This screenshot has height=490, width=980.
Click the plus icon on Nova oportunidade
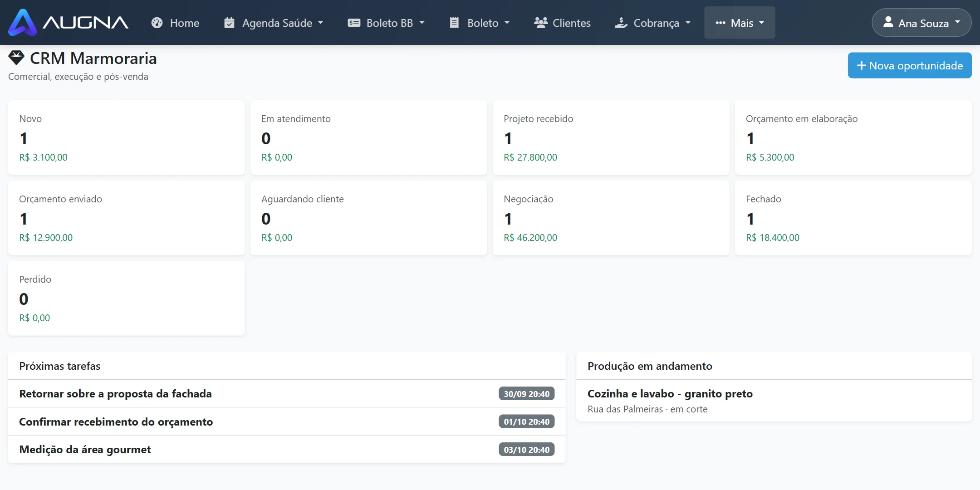[x=861, y=66]
